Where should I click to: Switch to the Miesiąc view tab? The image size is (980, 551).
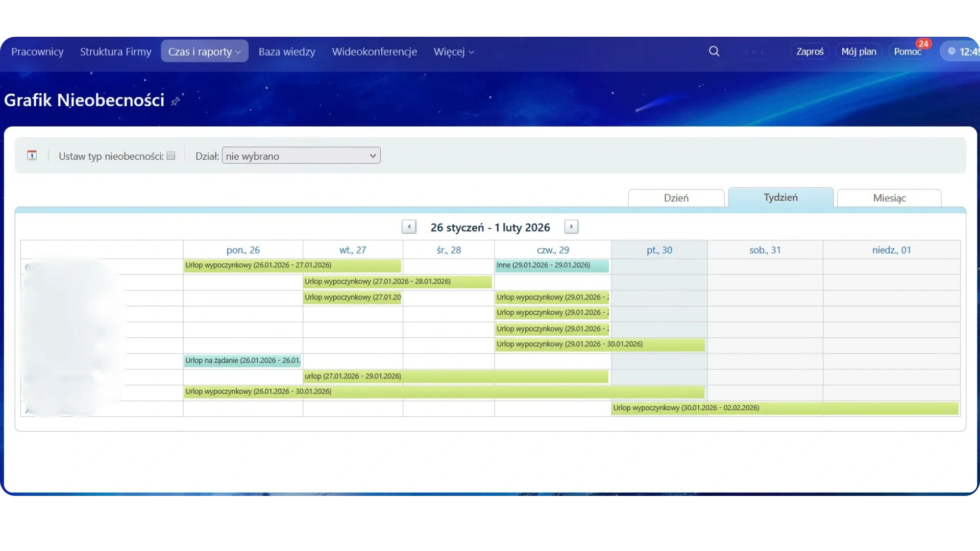(889, 198)
